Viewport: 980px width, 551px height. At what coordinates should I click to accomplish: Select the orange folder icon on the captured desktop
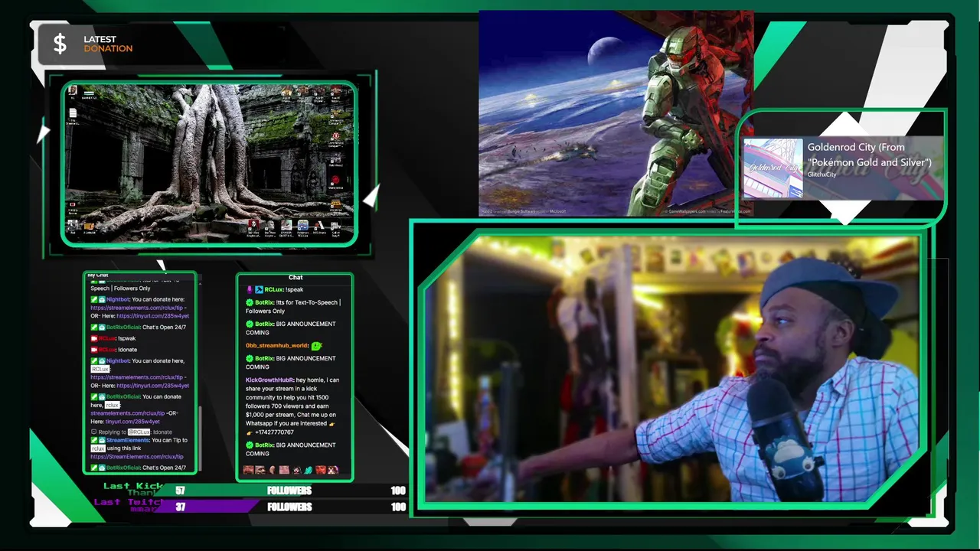(89, 227)
